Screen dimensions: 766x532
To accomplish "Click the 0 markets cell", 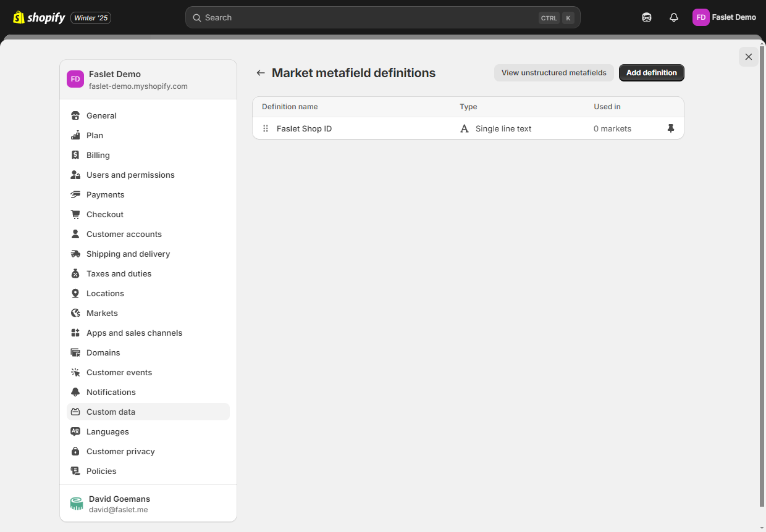I will (x=612, y=128).
